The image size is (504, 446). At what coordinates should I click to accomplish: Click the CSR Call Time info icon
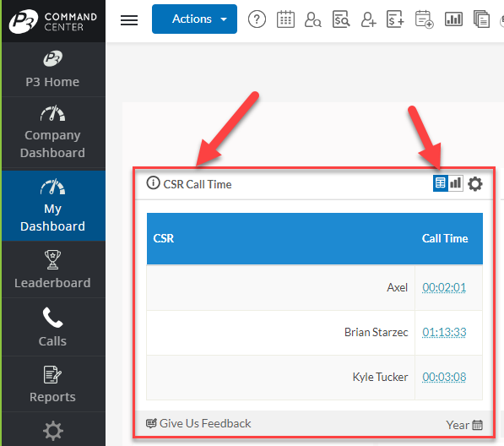(153, 183)
